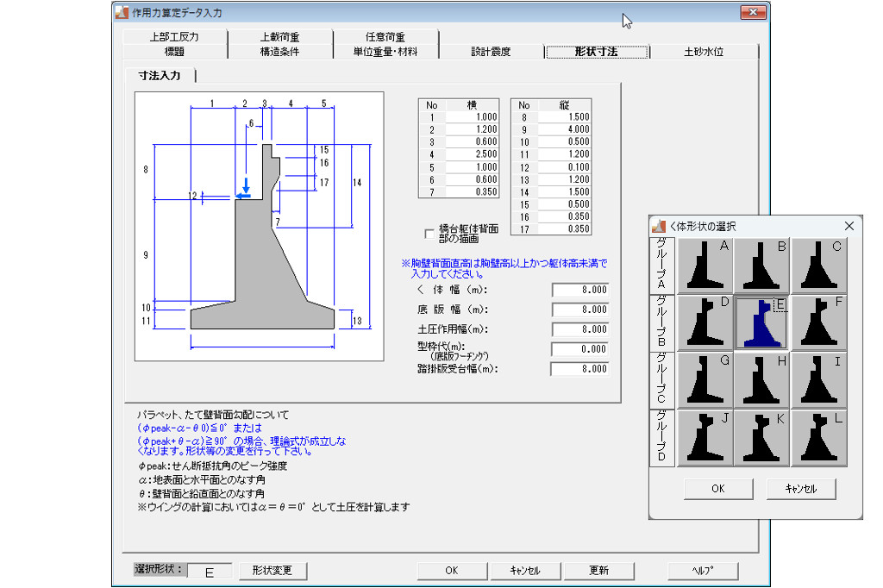The height and width of the screenshot is (588, 883).
Task: Cancel the shape selection dialog
Action: point(801,489)
